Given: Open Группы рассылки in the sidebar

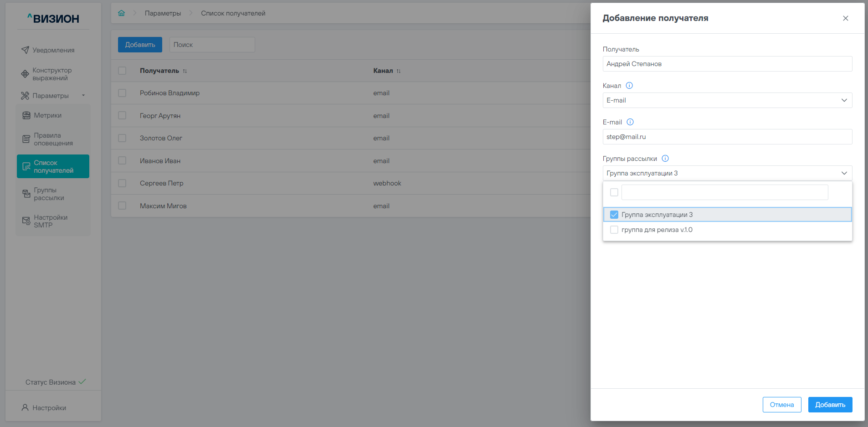Looking at the screenshot, I should 49,194.
